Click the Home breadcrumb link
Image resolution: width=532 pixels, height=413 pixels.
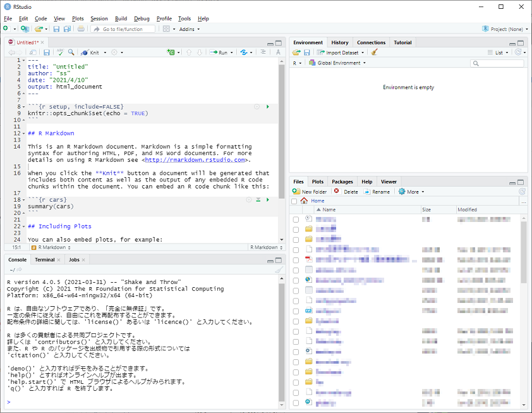coord(318,200)
